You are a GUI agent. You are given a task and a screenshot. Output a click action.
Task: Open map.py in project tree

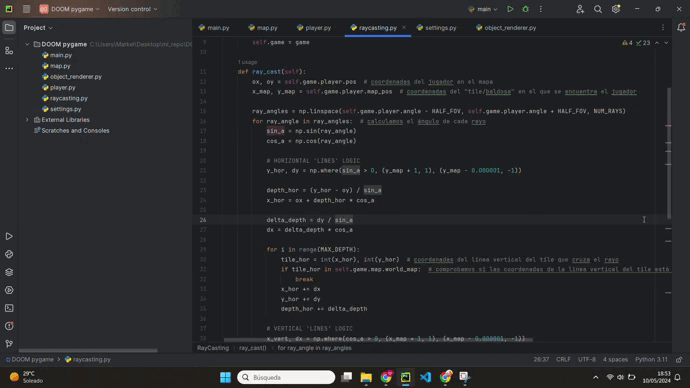(56, 66)
